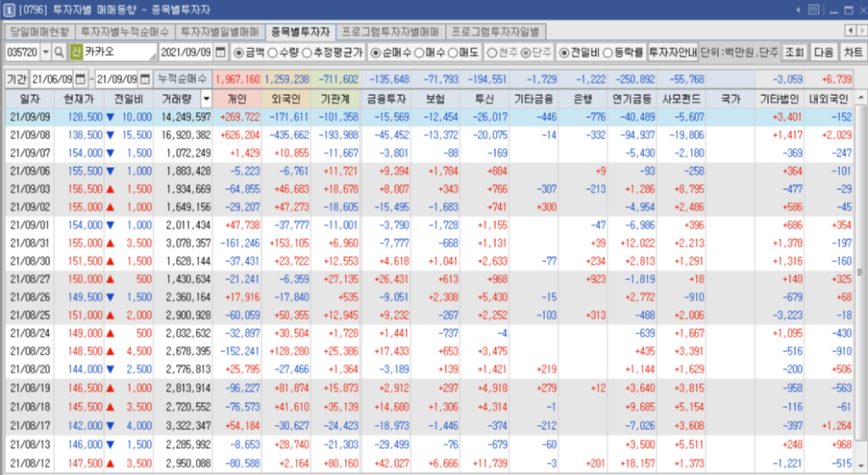Click the stock code field 035720

(x=23, y=52)
